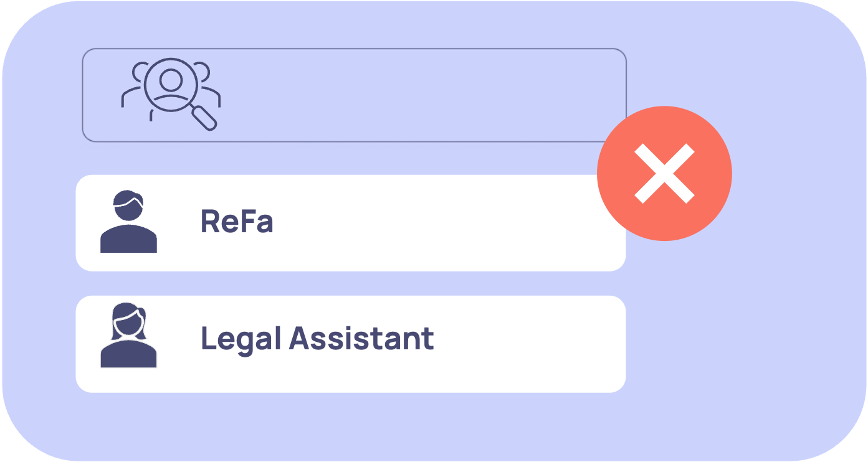The width and height of the screenshot is (868, 462).
Task: Click the "Legal Assistant" text label
Action: [317, 339]
